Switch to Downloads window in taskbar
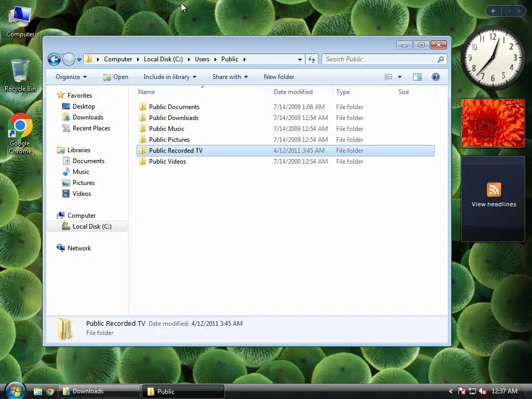Screen dimensions: 532x399 click(x=99, y=391)
